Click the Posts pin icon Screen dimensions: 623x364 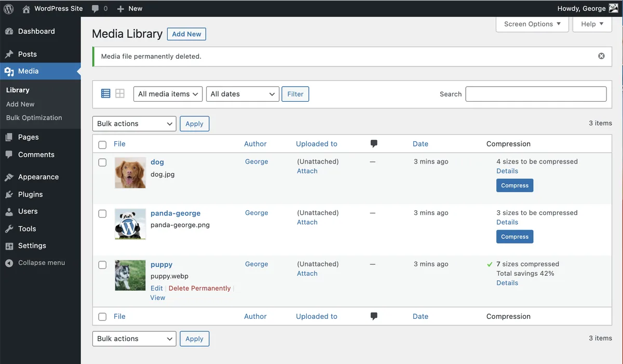coord(9,54)
